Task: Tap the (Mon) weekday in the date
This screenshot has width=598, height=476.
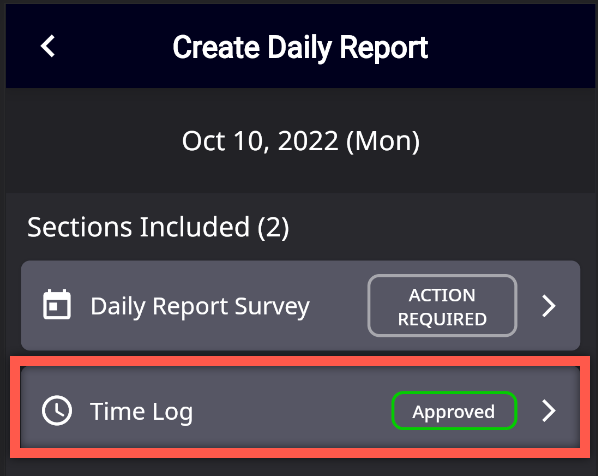Action: tap(383, 141)
